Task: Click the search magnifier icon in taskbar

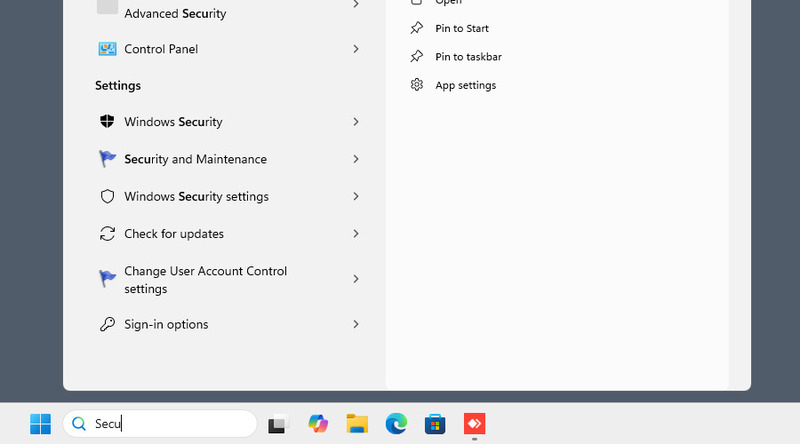Action: click(79, 424)
